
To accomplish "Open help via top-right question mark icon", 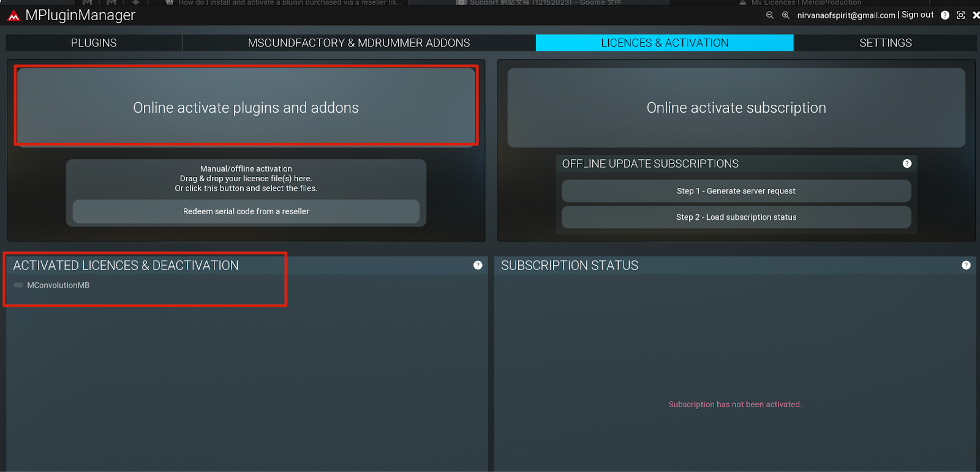I will tap(945, 15).
